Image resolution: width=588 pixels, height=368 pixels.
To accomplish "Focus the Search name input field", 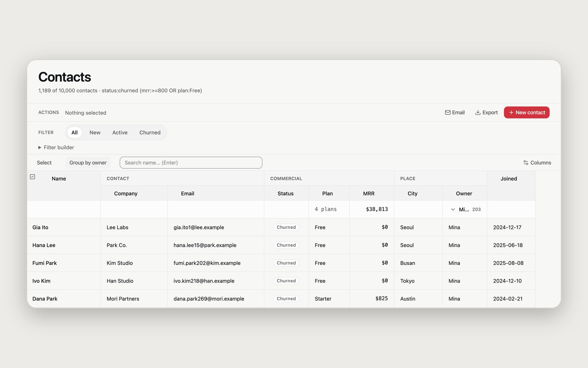I will click(x=191, y=163).
